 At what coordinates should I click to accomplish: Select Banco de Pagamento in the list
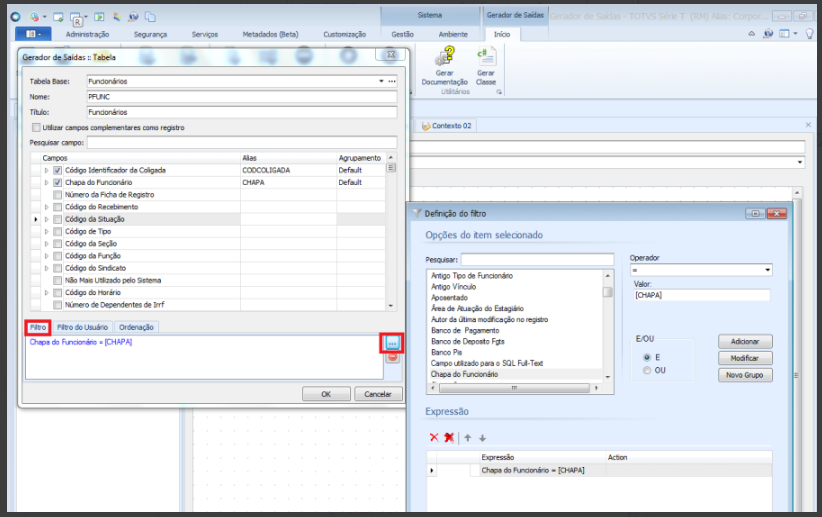pyautogui.click(x=465, y=330)
